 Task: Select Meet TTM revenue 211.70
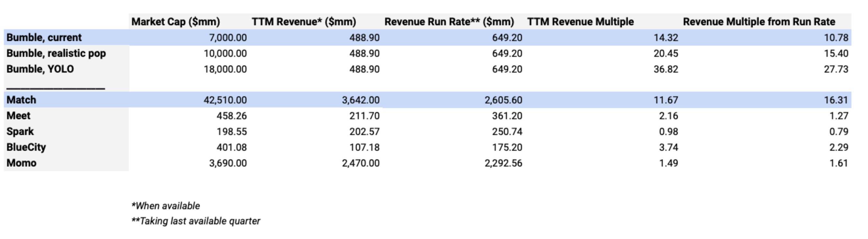click(x=364, y=116)
